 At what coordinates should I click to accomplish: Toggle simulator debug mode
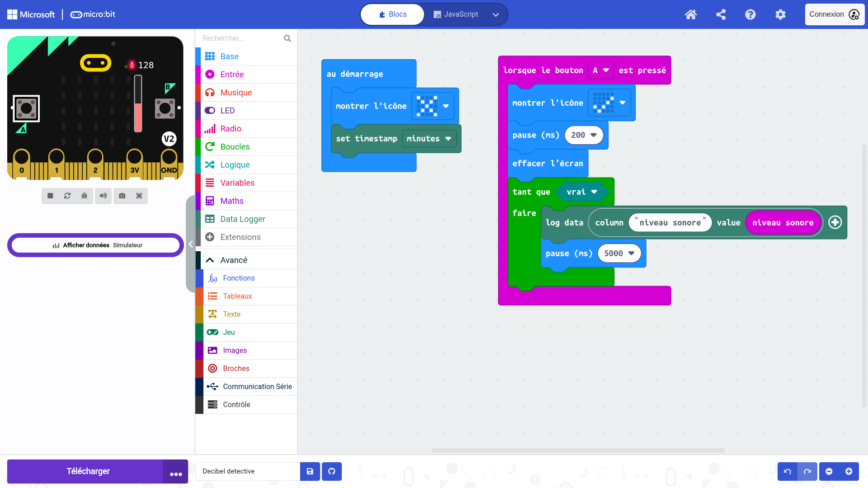[x=85, y=196]
